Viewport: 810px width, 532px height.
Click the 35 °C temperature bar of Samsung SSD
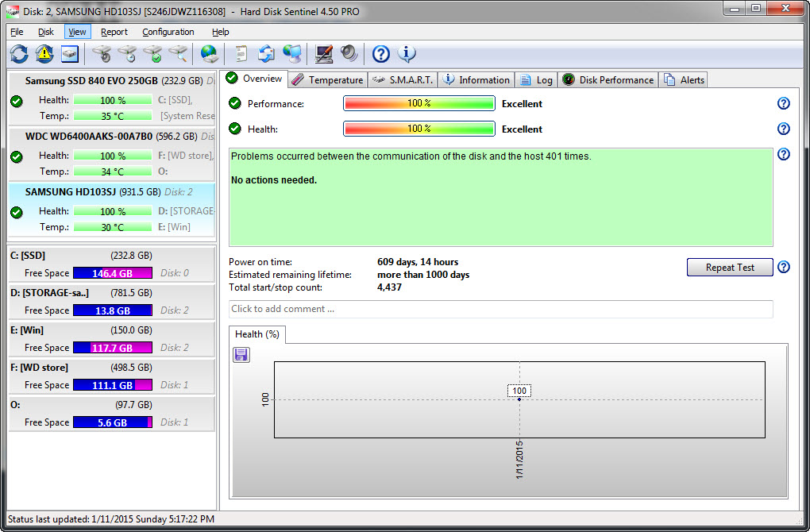[x=113, y=116]
